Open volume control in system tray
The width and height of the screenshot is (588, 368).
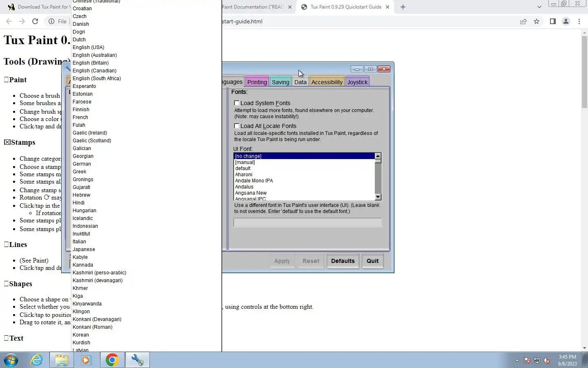coord(547,361)
